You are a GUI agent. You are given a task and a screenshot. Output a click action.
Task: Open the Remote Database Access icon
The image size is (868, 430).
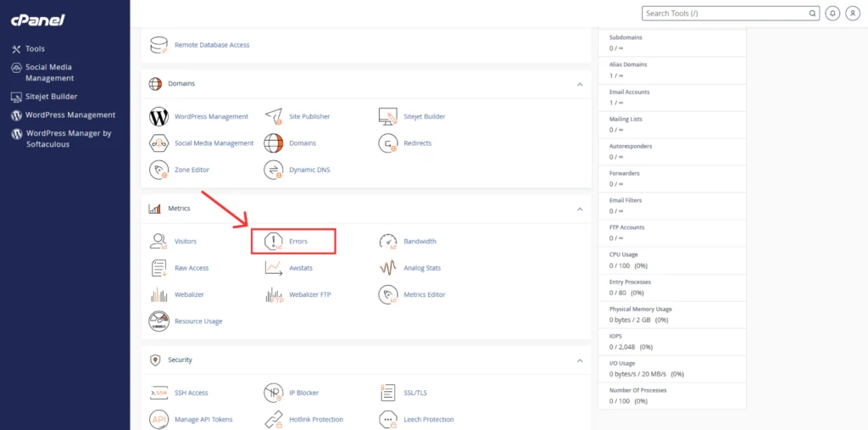(159, 45)
